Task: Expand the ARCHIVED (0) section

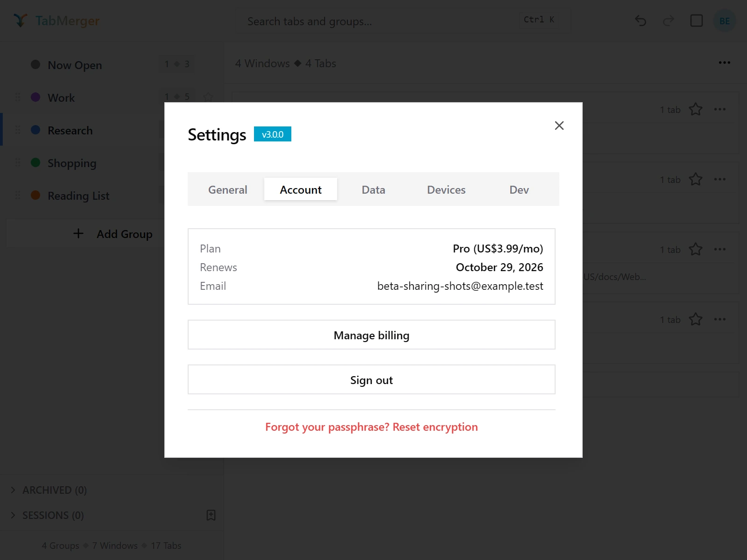Action: tap(49, 490)
